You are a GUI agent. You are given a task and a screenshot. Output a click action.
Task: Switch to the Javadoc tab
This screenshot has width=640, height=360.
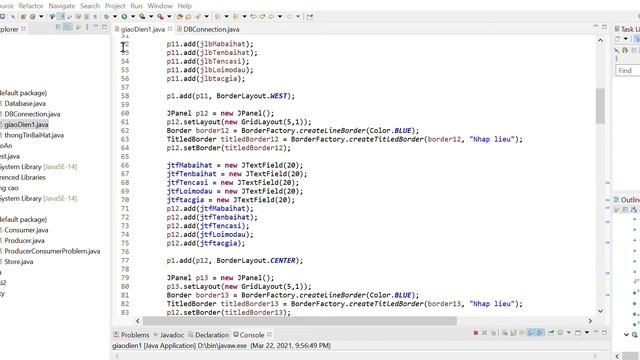coord(169,335)
